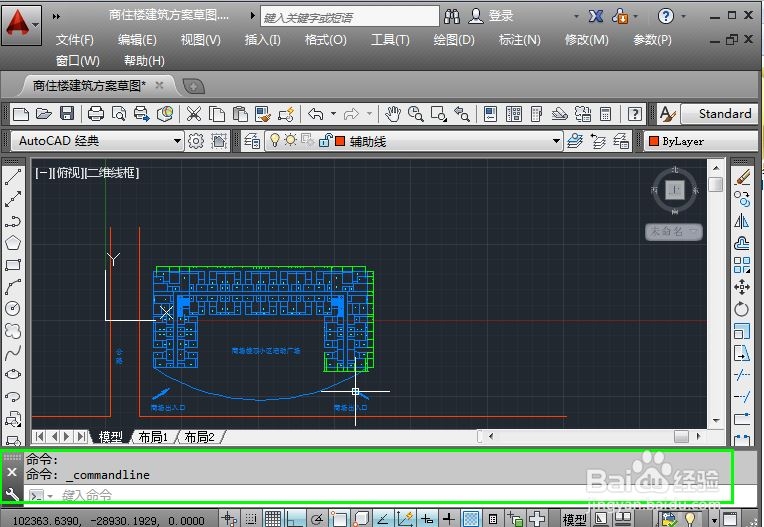Viewport: 764px width, 527px height.
Task: Click the Cut scissors icon
Action: (x=193, y=114)
